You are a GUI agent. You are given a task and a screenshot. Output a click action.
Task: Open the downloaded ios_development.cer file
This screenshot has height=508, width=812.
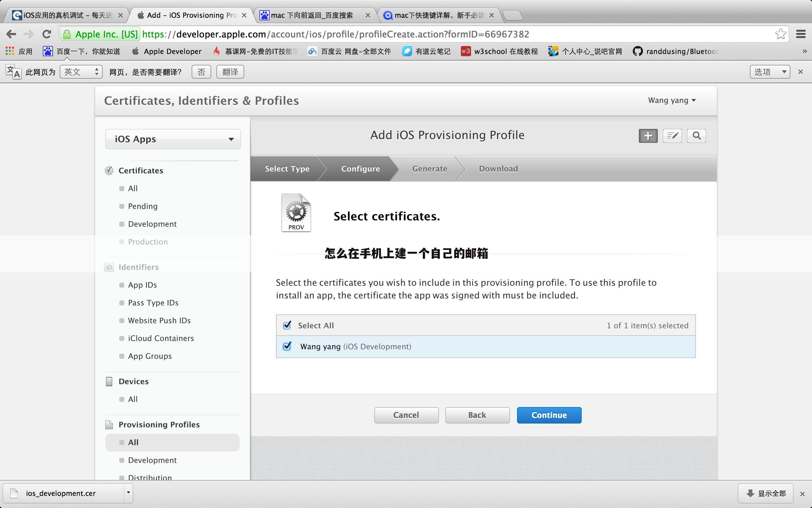tap(63, 493)
